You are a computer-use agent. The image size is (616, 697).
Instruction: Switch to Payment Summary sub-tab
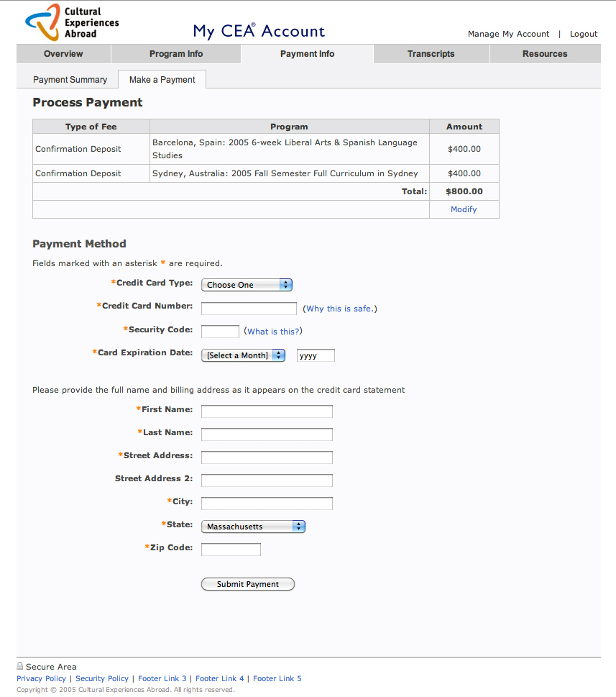coord(70,80)
